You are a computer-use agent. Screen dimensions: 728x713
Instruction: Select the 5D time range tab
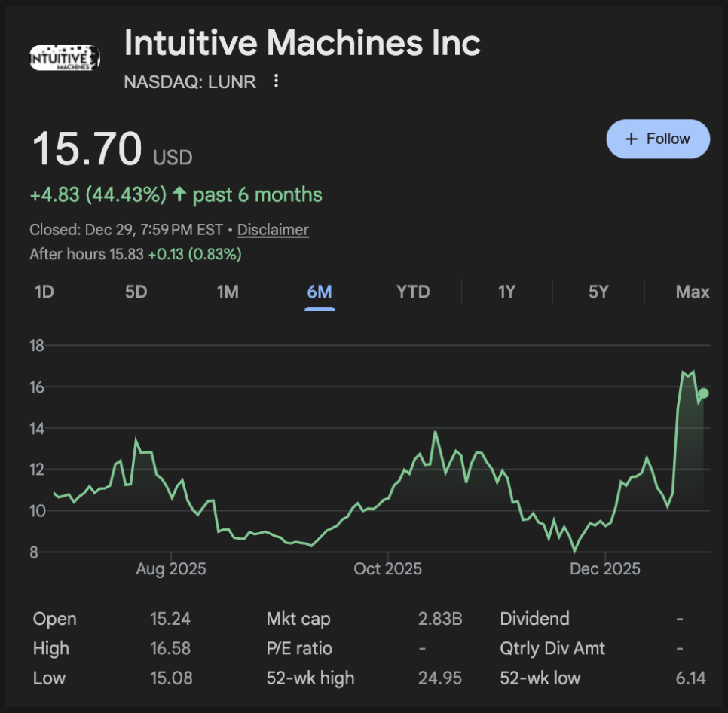[136, 292]
